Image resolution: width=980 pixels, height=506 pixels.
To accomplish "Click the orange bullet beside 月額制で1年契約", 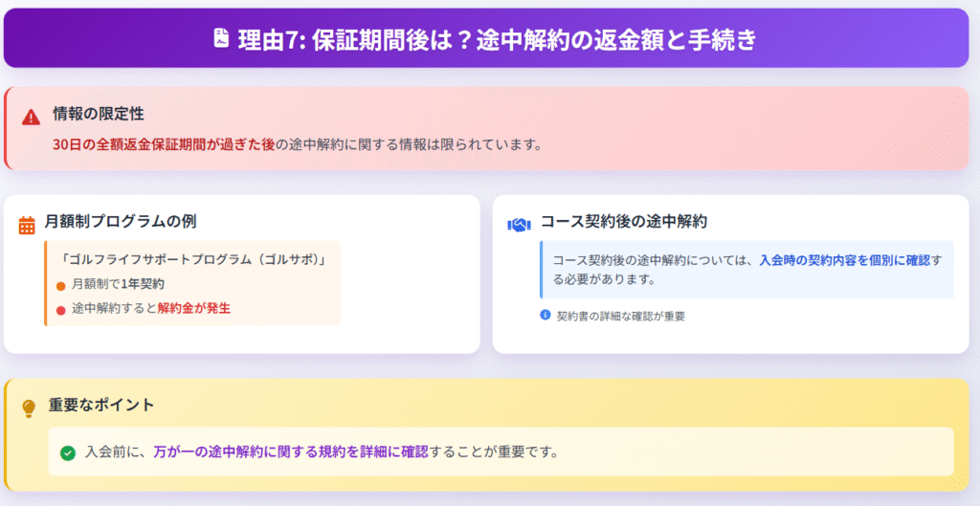I will (60, 286).
